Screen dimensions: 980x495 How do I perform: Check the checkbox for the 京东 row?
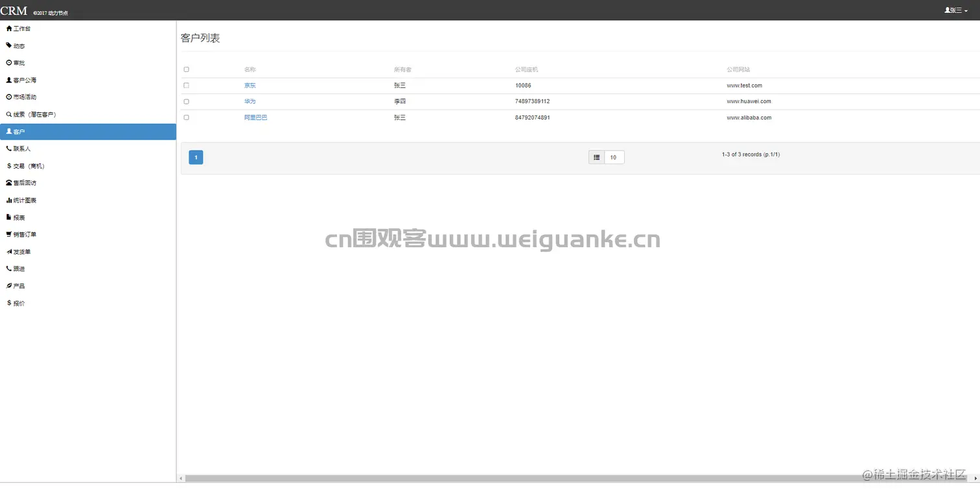point(187,86)
